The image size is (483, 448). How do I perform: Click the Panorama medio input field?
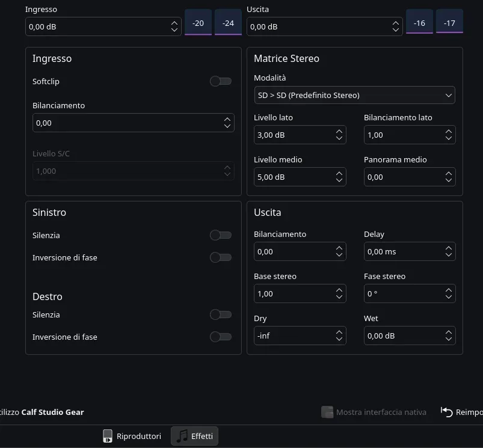[x=402, y=177]
